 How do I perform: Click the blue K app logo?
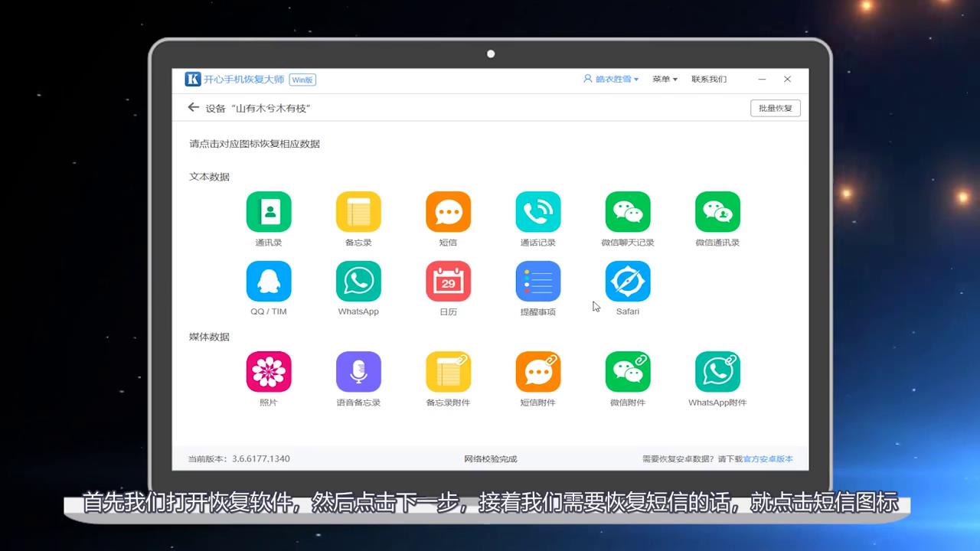tap(193, 79)
